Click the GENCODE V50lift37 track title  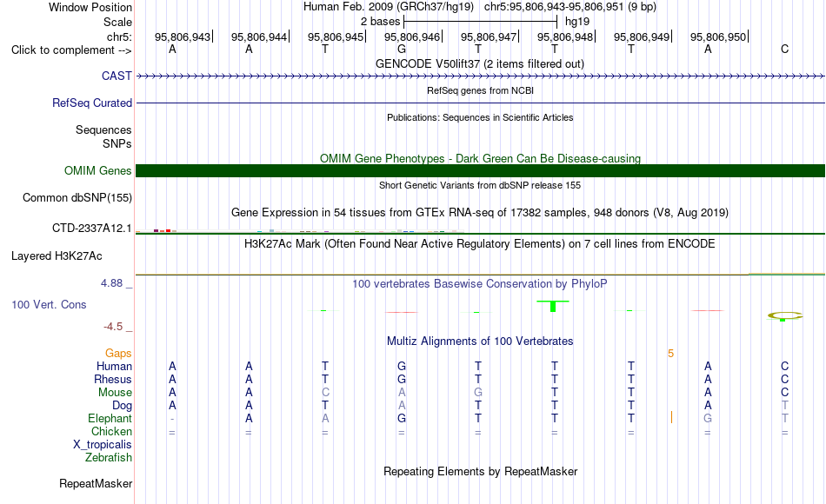click(479, 63)
